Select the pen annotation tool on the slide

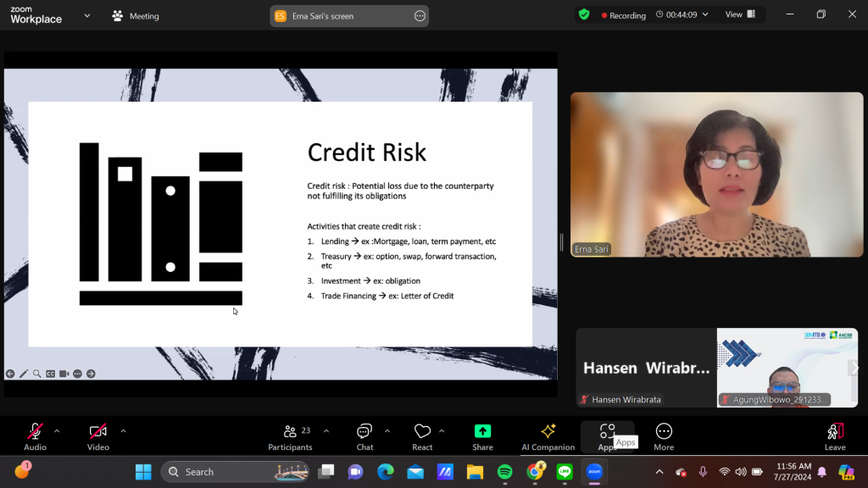pos(24,374)
